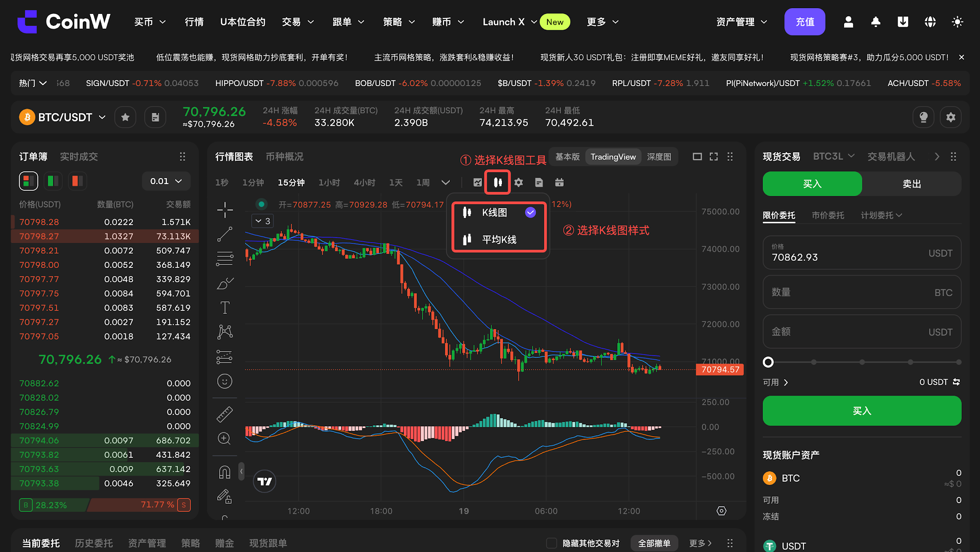The image size is (980, 552).
Task: Click the lightbulb tips icon
Action: pos(924,117)
